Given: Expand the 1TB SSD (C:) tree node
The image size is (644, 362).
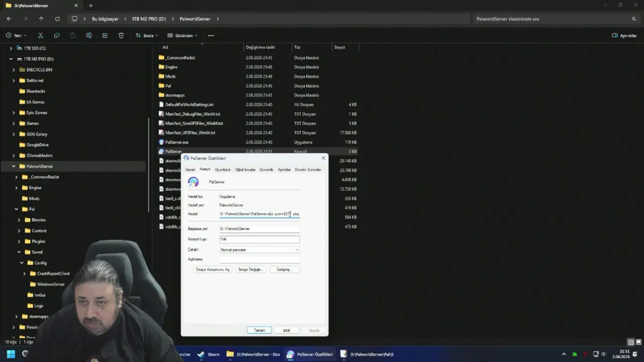Looking at the screenshot, I should tap(11, 48).
